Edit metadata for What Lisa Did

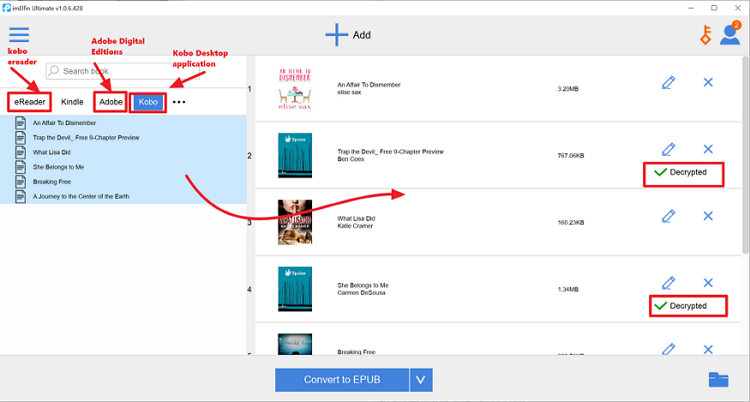click(668, 216)
